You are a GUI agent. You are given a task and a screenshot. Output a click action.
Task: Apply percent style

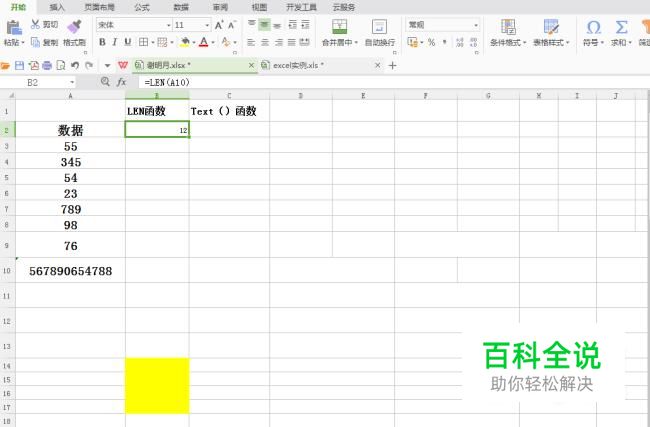click(432, 42)
